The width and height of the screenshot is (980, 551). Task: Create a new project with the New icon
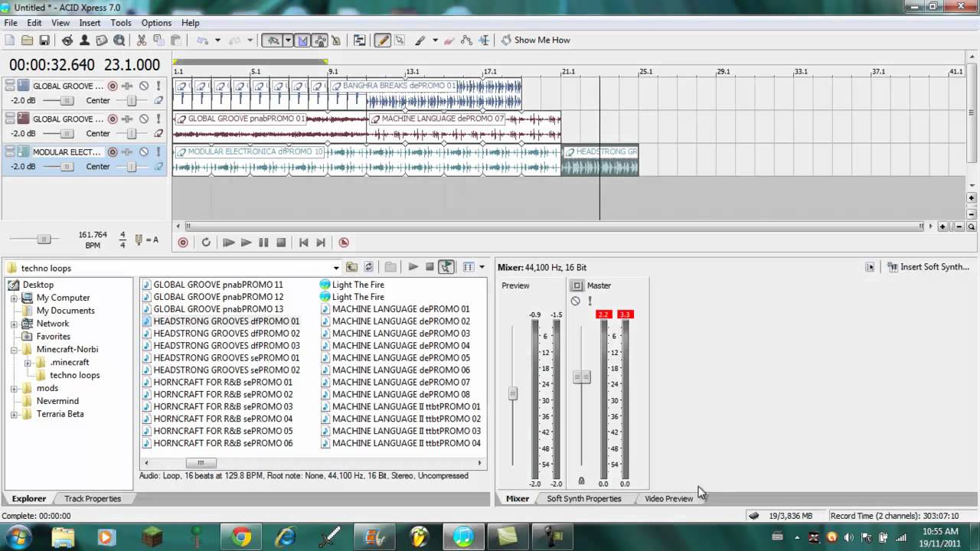coord(10,40)
